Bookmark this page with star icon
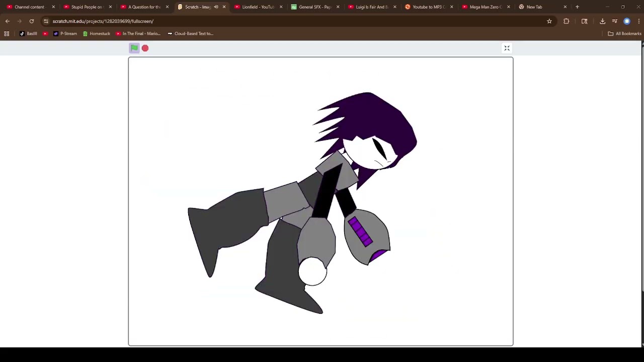This screenshot has width=644, height=362. [549, 21]
